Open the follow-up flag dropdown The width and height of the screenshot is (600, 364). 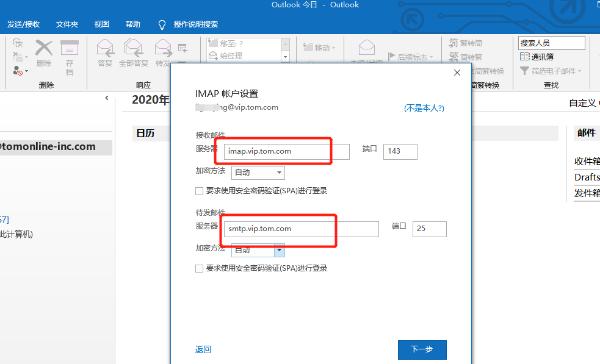411,57
